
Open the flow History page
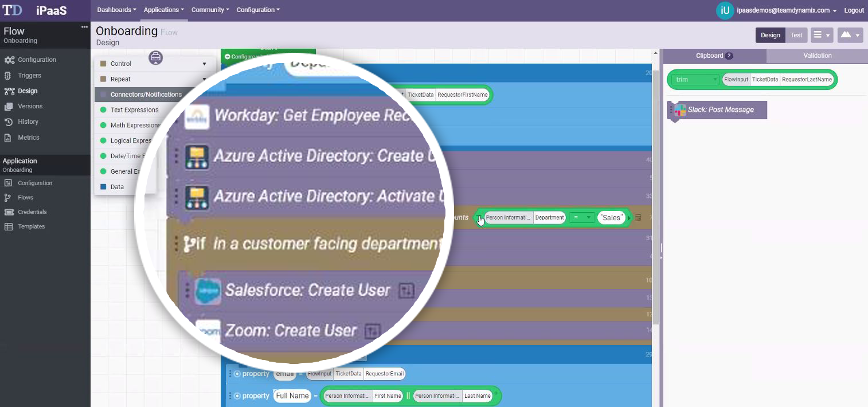(28, 122)
